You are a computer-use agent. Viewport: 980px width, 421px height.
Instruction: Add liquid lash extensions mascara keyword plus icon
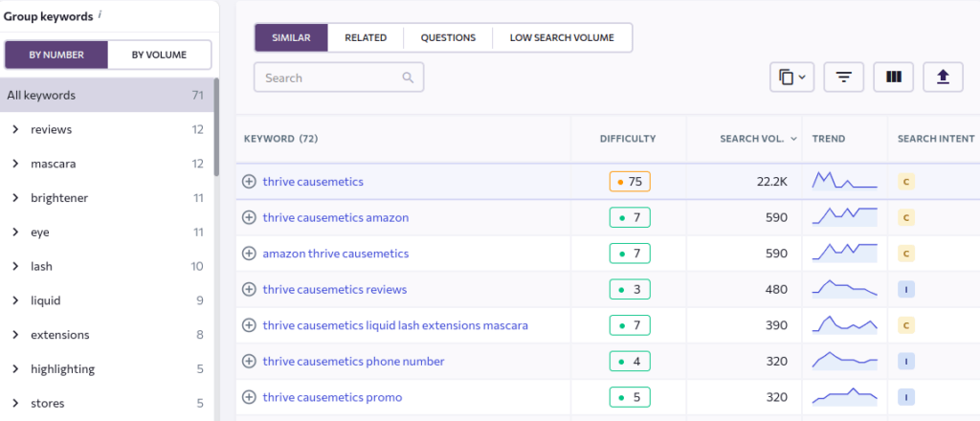click(249, 325)
